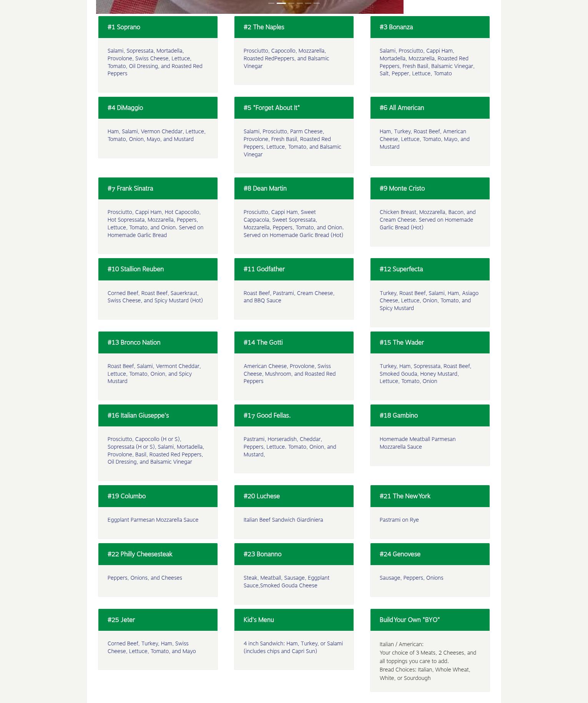Open the Kid's Menu header

click(x=294, y=620)
